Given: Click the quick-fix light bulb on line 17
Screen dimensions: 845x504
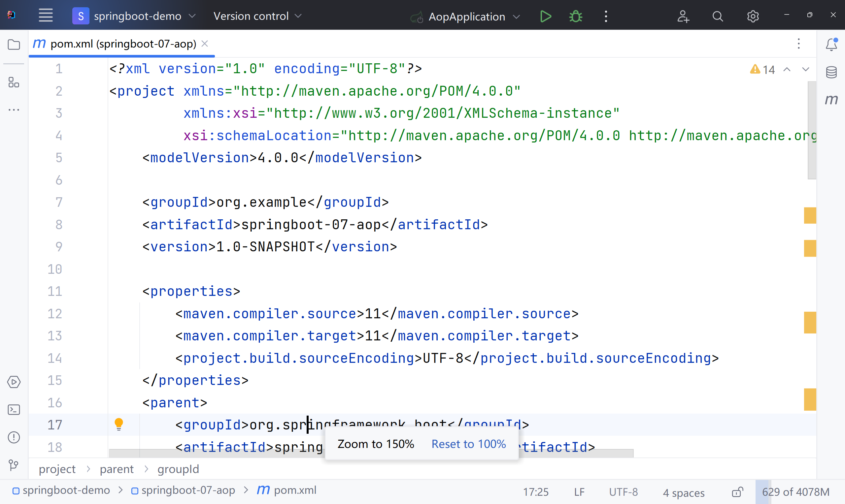Looking at the screenshot, I should point(118,424).
